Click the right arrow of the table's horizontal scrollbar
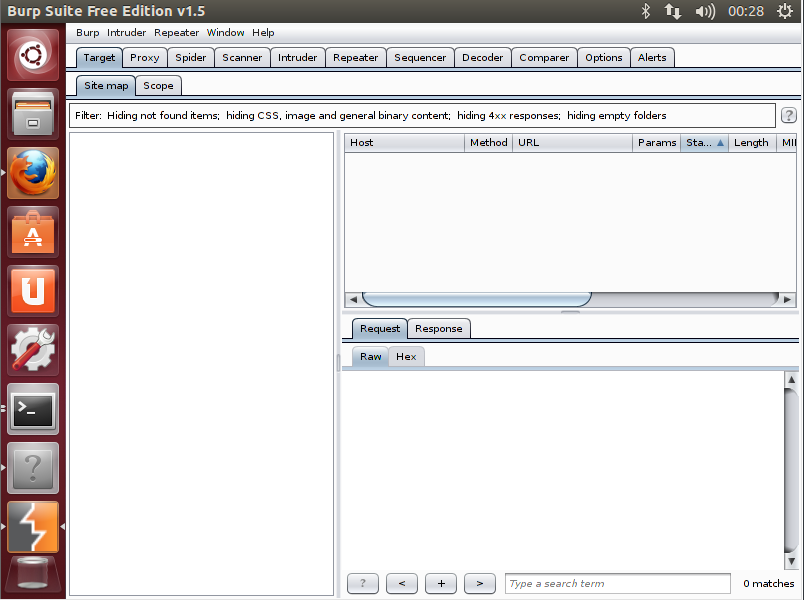The height and width of the screenshot is (602, 804). click(x=787, y=299)
